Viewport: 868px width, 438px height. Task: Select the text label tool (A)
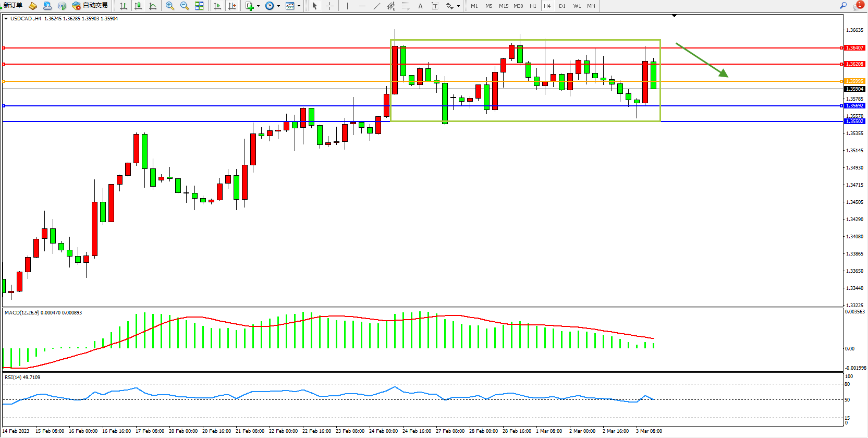(x=421, y=6)
